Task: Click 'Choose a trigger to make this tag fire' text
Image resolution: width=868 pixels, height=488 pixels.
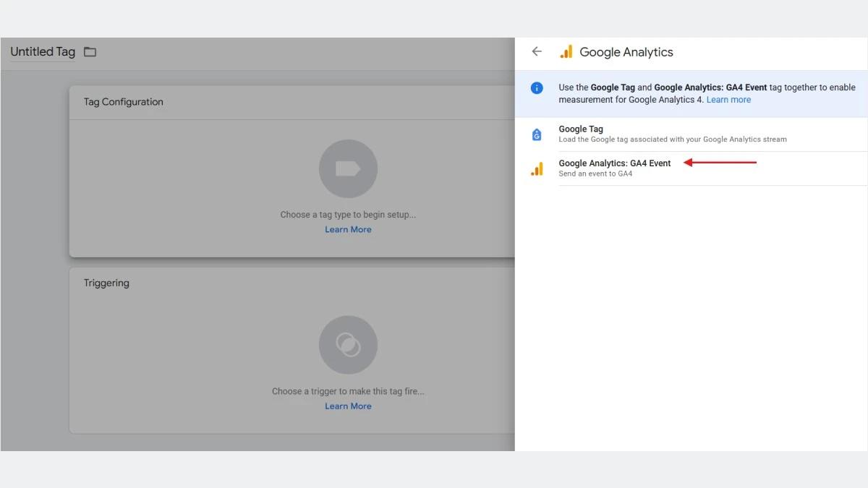Action: point(348,391)
